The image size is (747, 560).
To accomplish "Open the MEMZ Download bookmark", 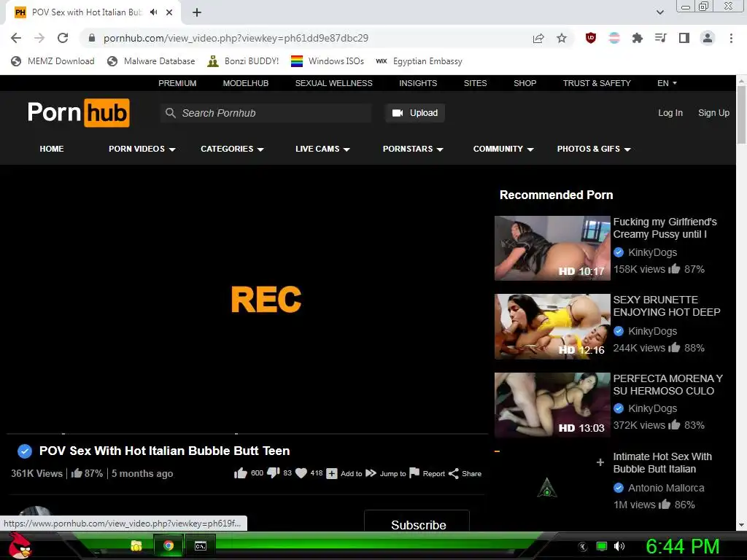I will tap(53, 61).
